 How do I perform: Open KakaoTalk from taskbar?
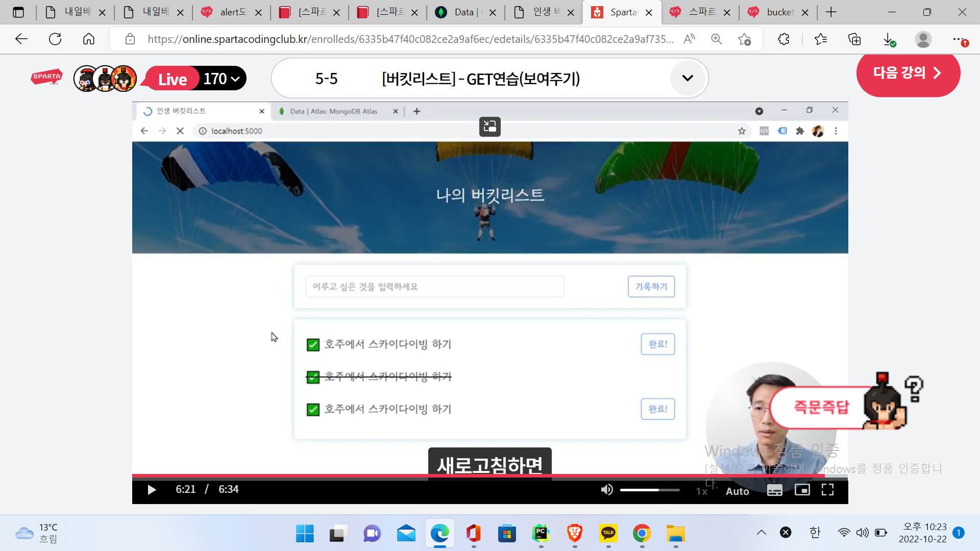608,534
